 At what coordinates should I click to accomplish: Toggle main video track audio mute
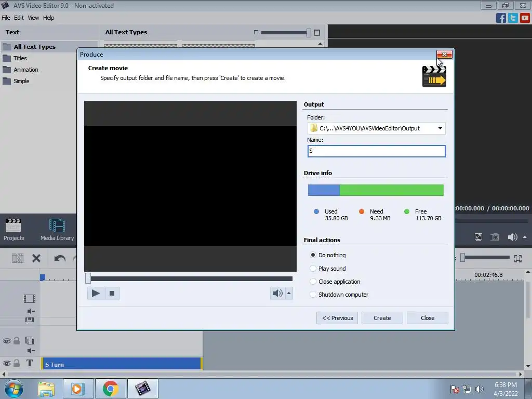click(31, 311)
